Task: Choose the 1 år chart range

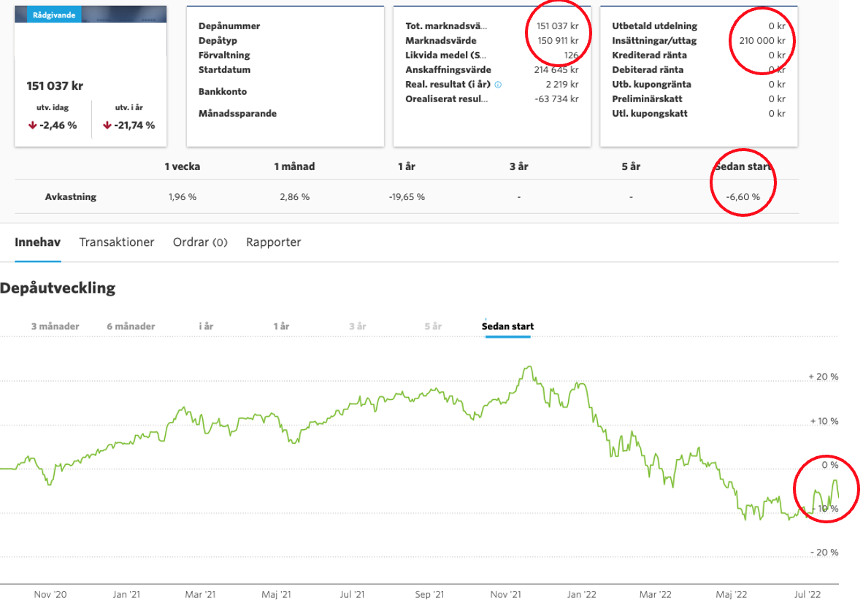Action: (x=281, y=326)
